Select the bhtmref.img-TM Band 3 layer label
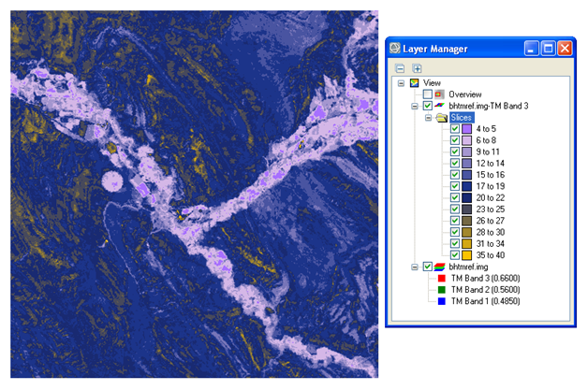Image resolution: width=588 pixels, height=390 pixels. [488, 106]
